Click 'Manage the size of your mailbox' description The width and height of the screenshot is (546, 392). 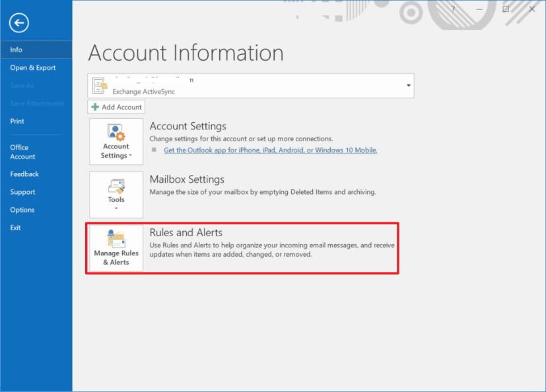click(x=263, y=192)
